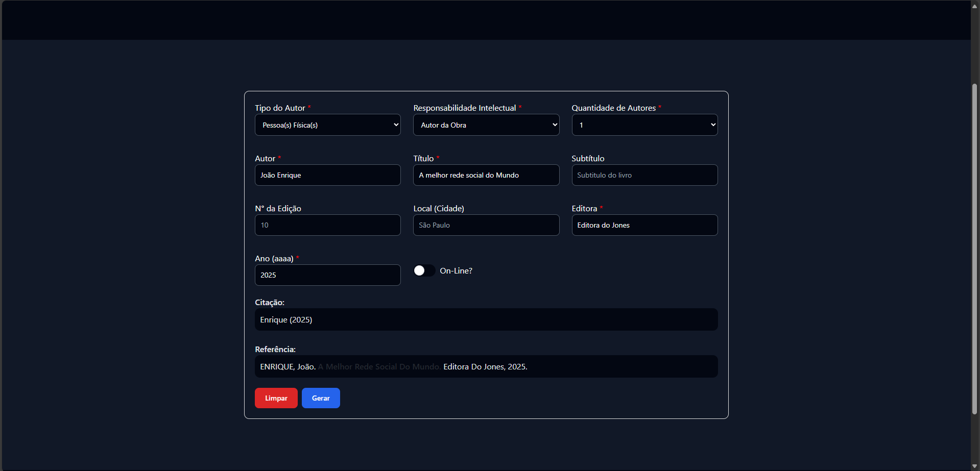The image size is (980, 471).
Task: Click the Local (Cidade) input field
Action: pyautogui.click(x=486, y=225)
